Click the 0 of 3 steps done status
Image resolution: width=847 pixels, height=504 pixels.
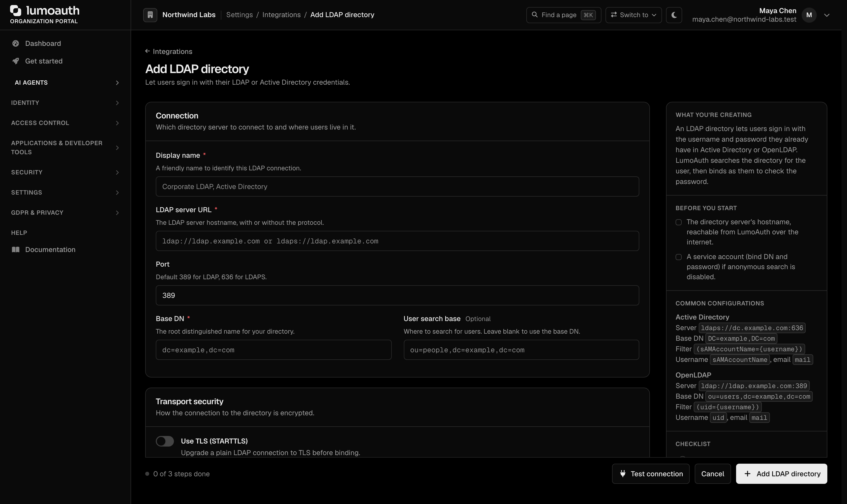(177, 474)
